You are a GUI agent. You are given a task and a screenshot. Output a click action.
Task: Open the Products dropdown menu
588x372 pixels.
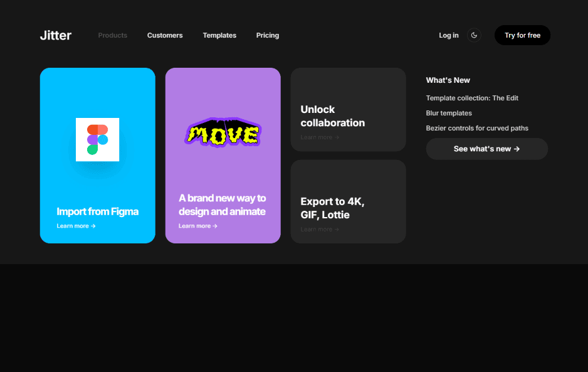coord(113,36)
